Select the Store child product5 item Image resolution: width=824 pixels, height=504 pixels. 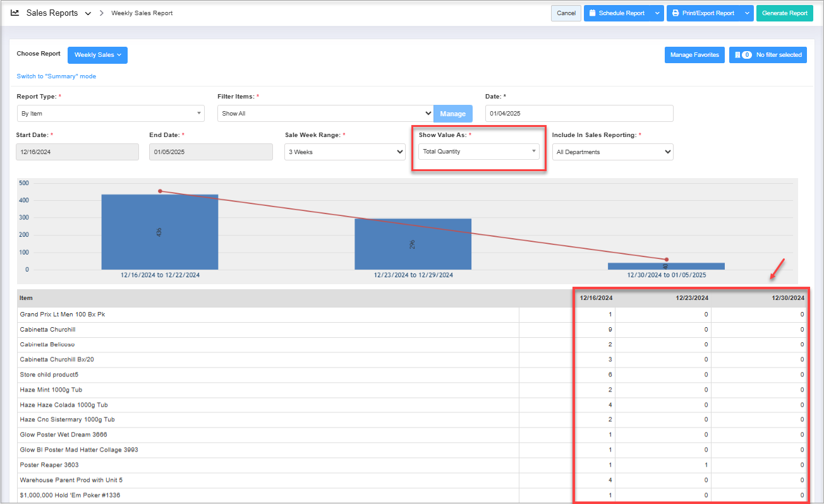tap(49, 375)
